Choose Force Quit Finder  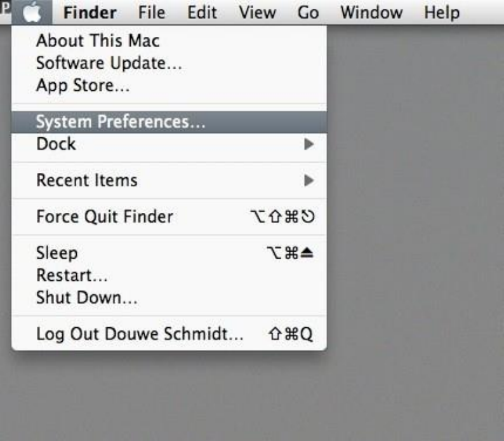point(104,217)
